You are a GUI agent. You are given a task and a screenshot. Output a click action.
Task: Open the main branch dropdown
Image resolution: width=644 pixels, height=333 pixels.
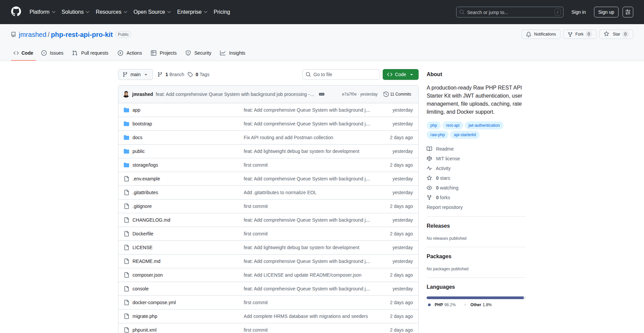(135, 74)
